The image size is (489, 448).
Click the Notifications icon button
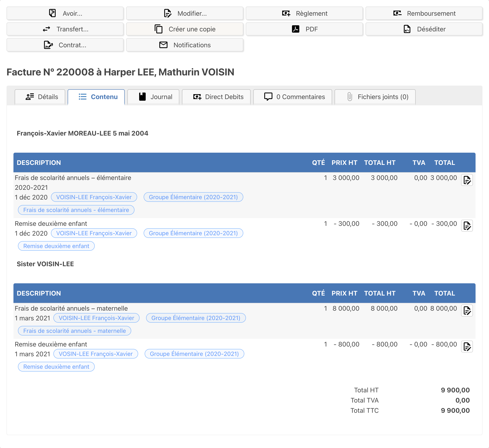(x=185, y=45)
